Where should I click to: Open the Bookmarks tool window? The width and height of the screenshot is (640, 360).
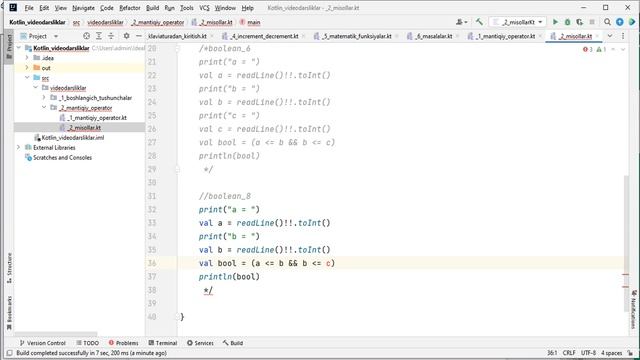point(9,313)
